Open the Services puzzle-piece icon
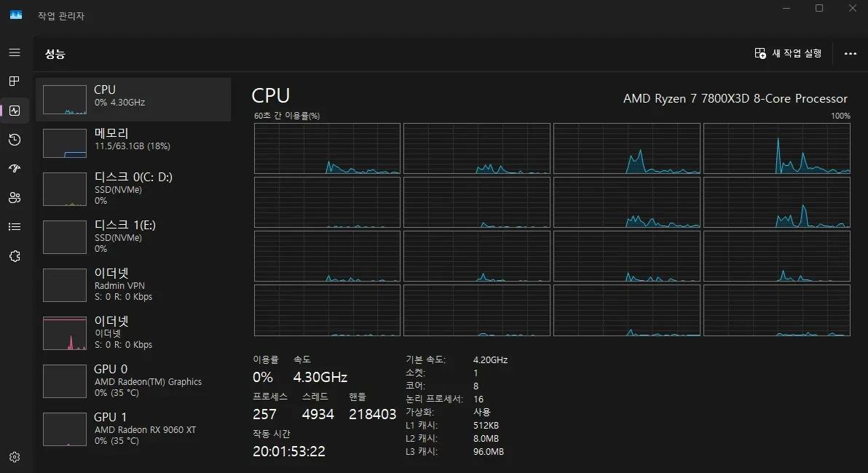The height and width of the screenshot is (473, 868). [15, 256]
